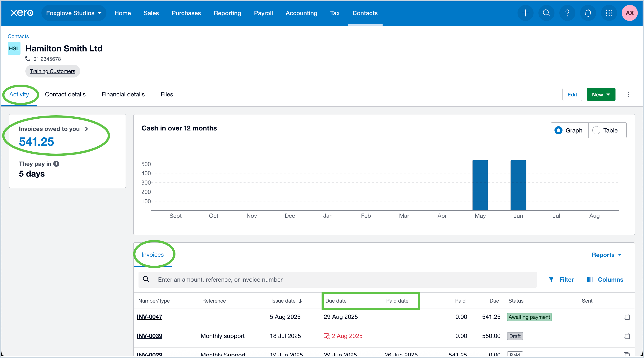Sort by the Number/Type column header
Viewport: 644px width, 358px height.
pyautogui.click(x=154, y=301)
